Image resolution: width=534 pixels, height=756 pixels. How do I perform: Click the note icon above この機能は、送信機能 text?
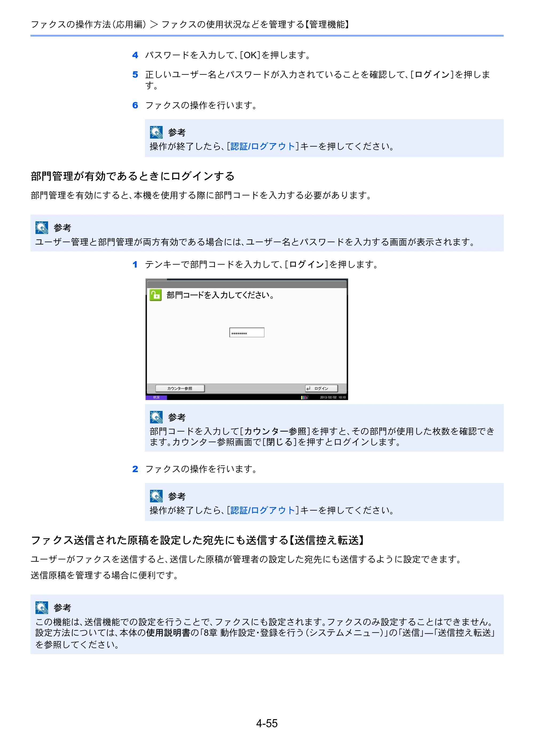42,608
